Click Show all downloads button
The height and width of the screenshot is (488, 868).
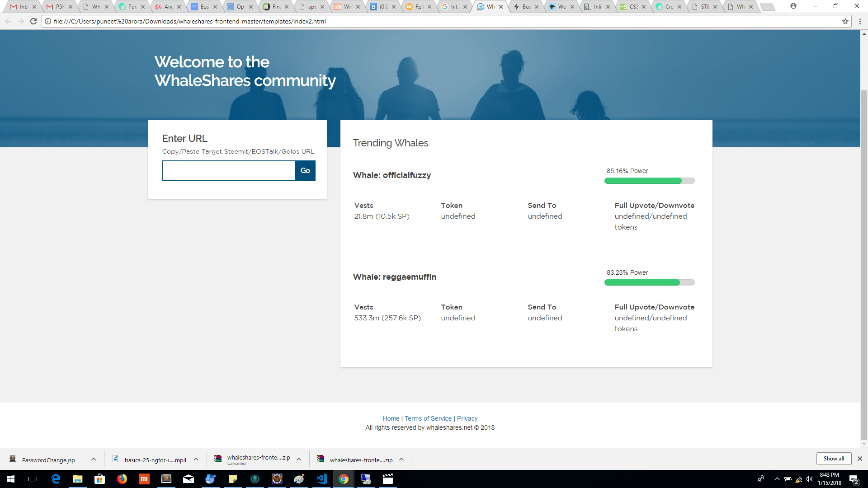[834, 459]
